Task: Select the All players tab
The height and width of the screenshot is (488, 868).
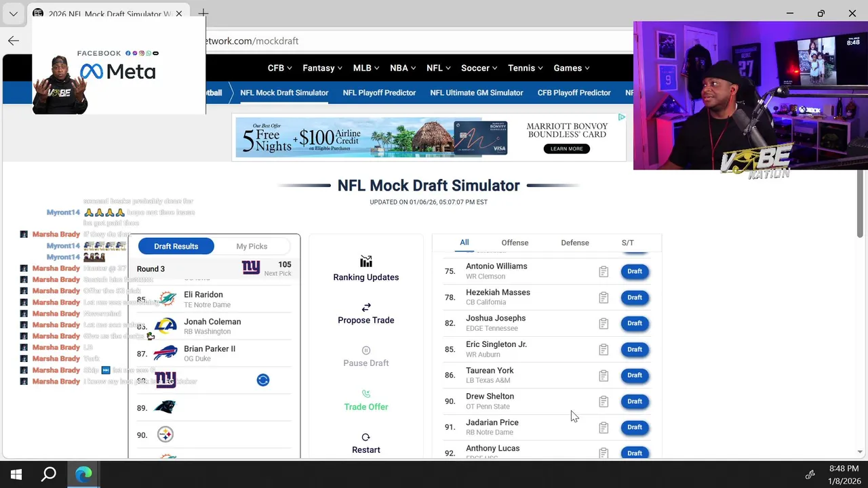Action: coord(465,243)
